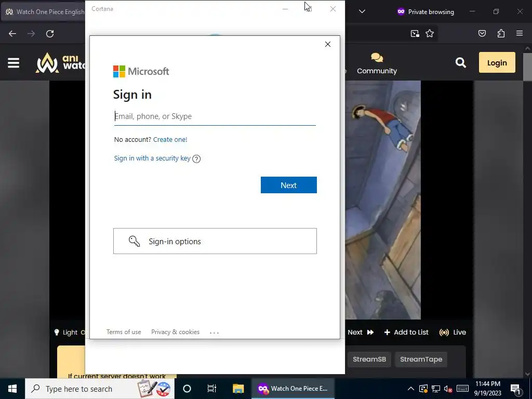Click the muted volume tray icon

click(x=448, y=389)
